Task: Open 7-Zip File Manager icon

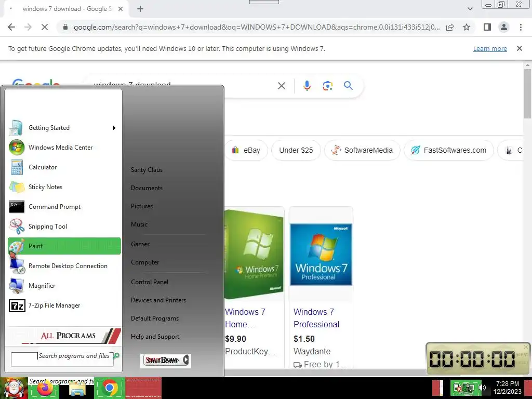Action: (17, 305)
